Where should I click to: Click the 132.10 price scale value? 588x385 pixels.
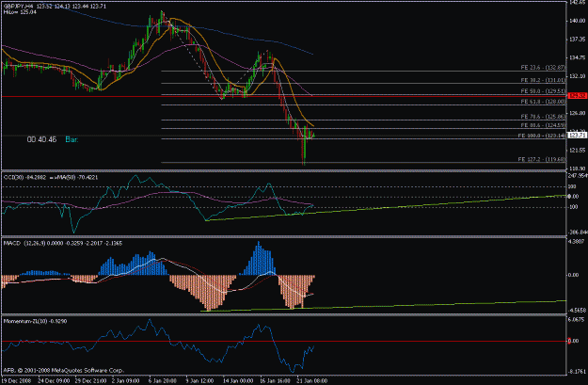point(578,76)
